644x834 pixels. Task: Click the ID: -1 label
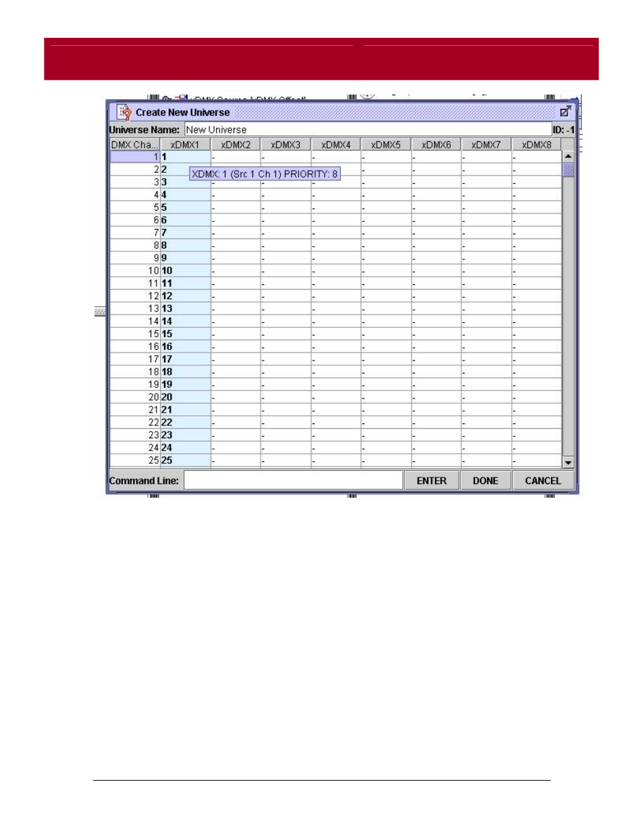564,130
